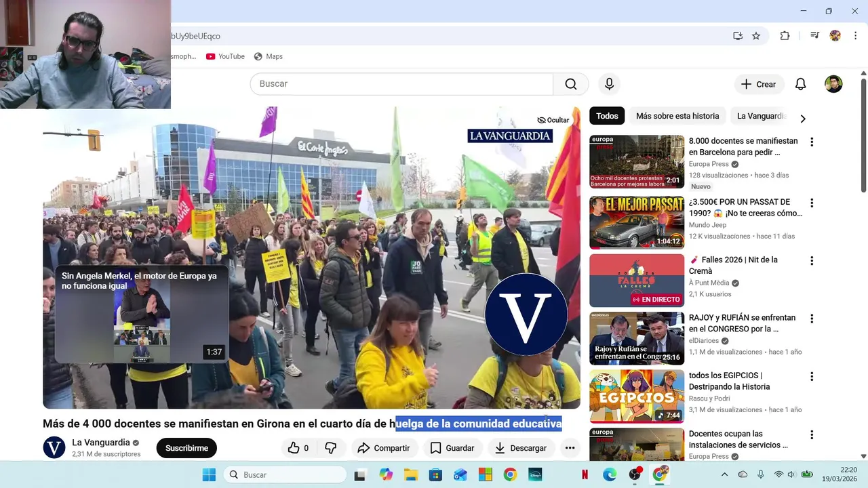Open options for todos los Egipcios video
Screen dimensions: 868x488
[812, 376]
